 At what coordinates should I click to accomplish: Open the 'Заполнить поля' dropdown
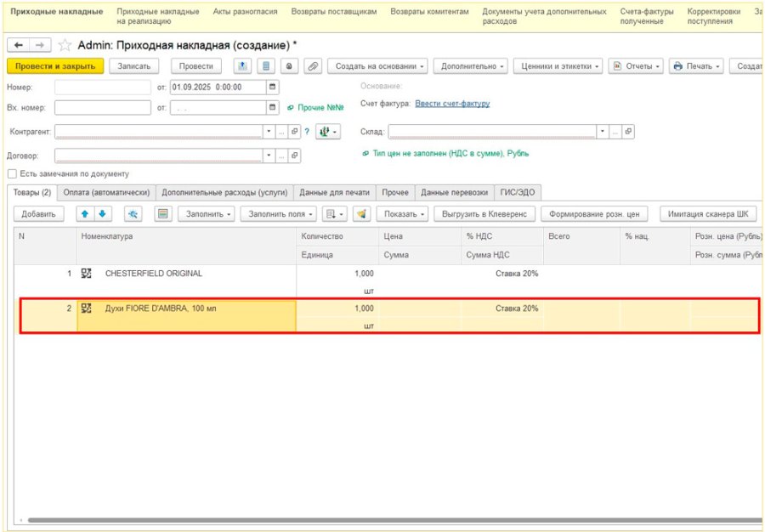click(x=278, y=214)
